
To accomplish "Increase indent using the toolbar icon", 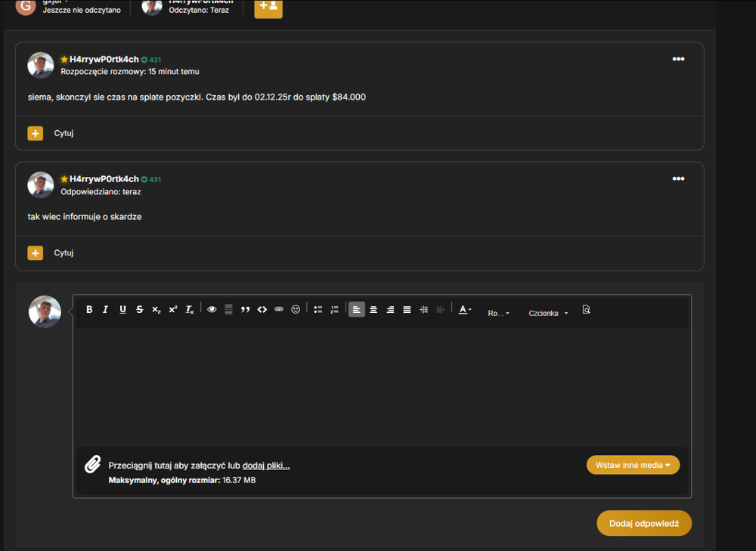I will click(x=424, y=309).
